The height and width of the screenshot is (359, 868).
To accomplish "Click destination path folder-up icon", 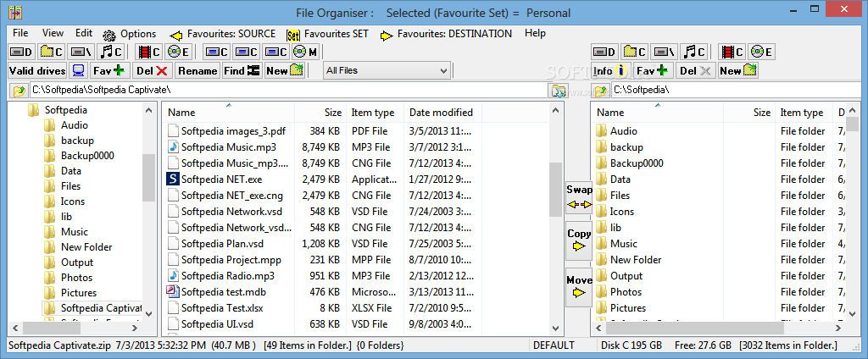I will (601, 90).
